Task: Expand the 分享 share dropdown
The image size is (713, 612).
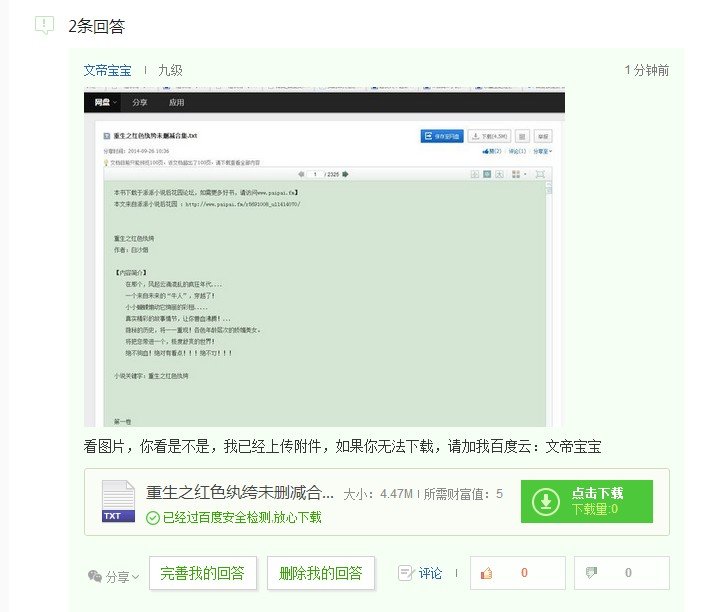Action: tap(122, 577)
